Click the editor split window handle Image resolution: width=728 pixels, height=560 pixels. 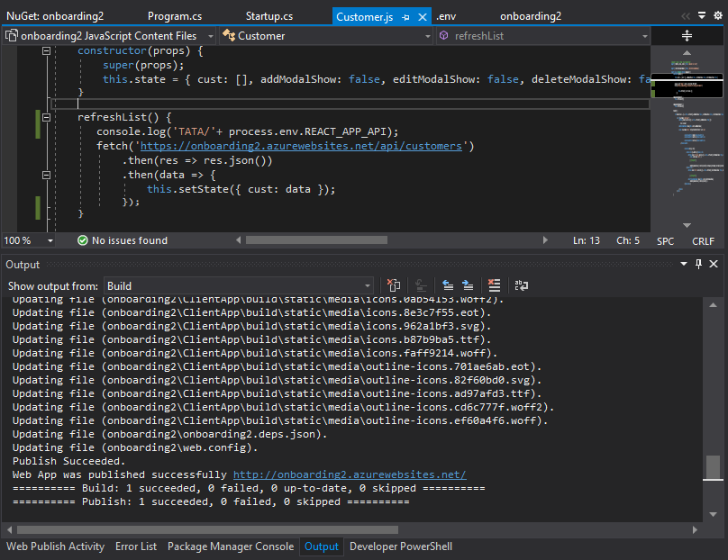(x=687, y=36)
